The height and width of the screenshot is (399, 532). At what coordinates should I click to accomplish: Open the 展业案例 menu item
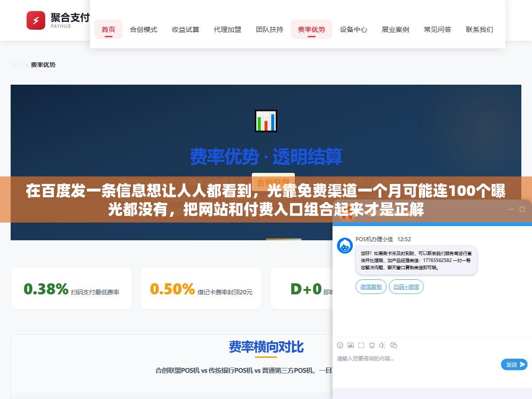click(395, 29)
